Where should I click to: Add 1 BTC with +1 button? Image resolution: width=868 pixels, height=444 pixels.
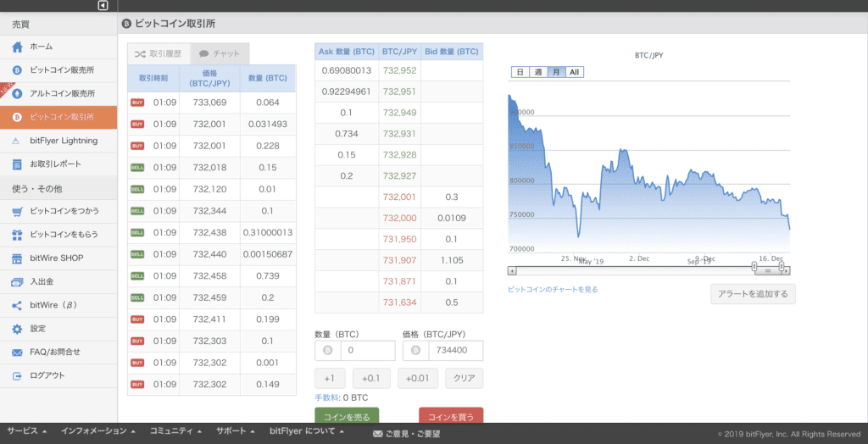tap(330, 378)
